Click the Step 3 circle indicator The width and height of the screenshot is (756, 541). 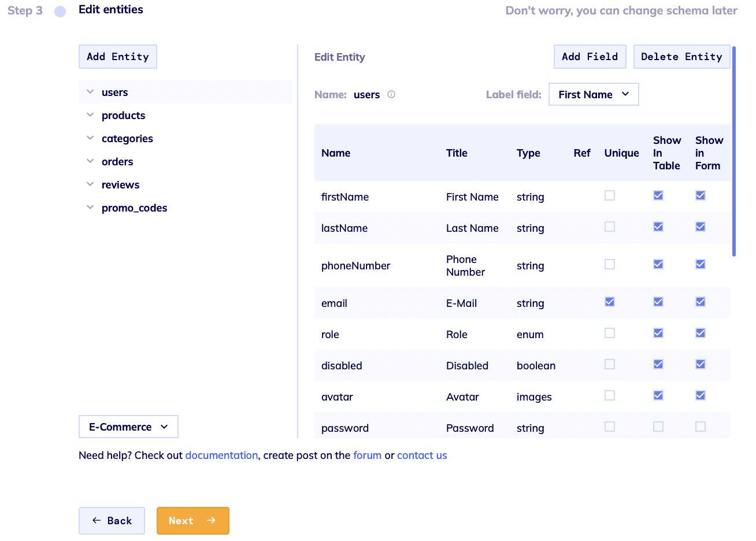[60, 12]
